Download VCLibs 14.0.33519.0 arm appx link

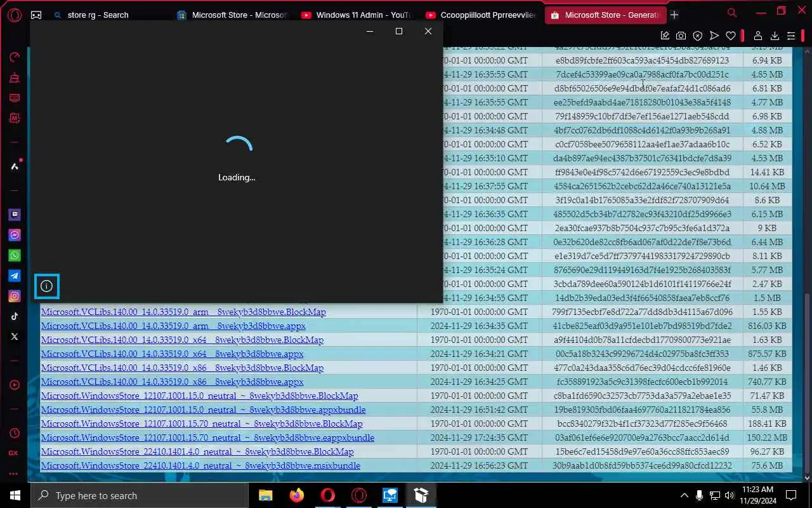pyautogui.click(x=173, y=326)
